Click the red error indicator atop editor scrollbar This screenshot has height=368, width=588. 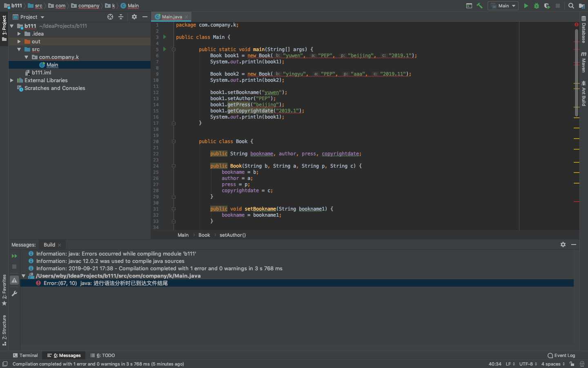[x=577, y=25]
